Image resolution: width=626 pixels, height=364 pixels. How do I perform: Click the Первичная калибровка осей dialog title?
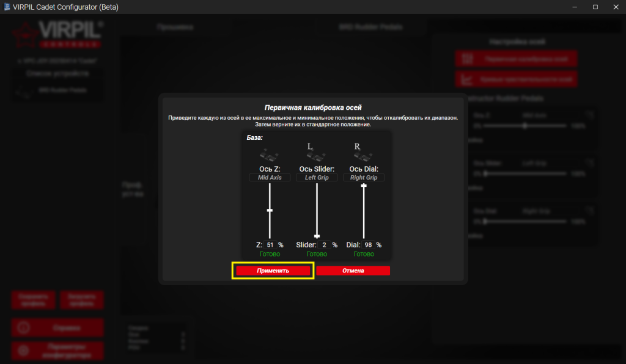coord(313,107)
